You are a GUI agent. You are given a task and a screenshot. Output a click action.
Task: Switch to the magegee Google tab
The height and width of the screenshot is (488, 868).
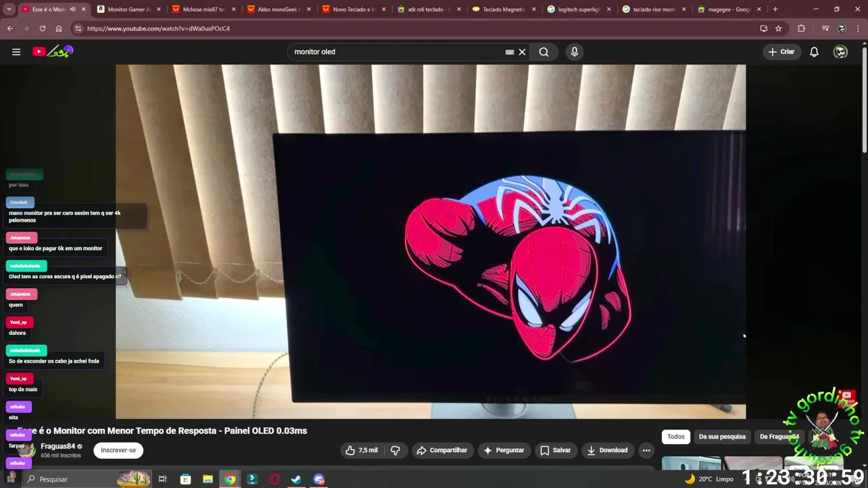pos(729,9)
